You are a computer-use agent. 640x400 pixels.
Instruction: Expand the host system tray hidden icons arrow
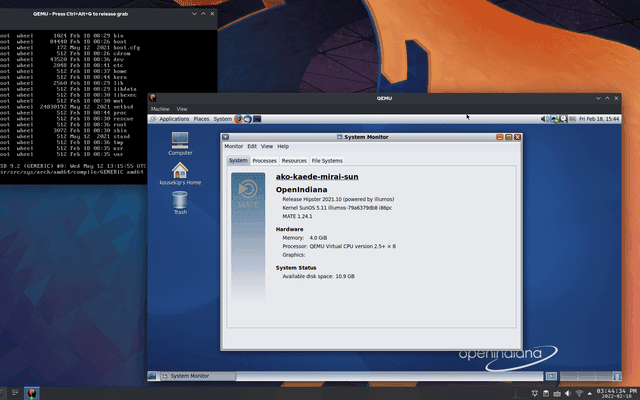589,394
